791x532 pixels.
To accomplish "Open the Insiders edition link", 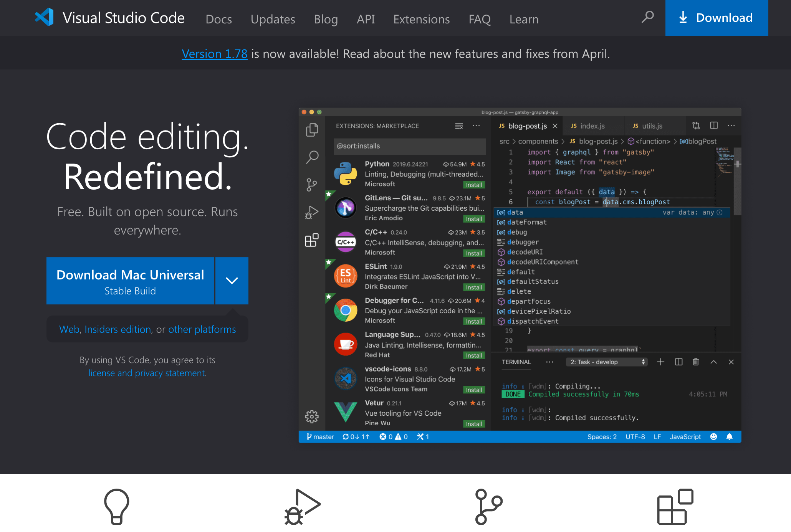I will coord(117,329).
